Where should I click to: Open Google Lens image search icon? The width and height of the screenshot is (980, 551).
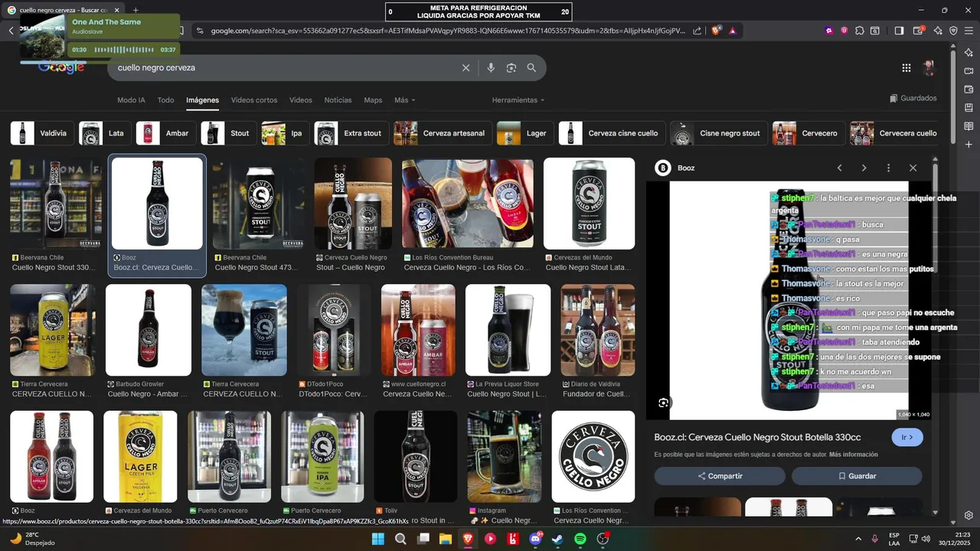[x=511, y=68]
